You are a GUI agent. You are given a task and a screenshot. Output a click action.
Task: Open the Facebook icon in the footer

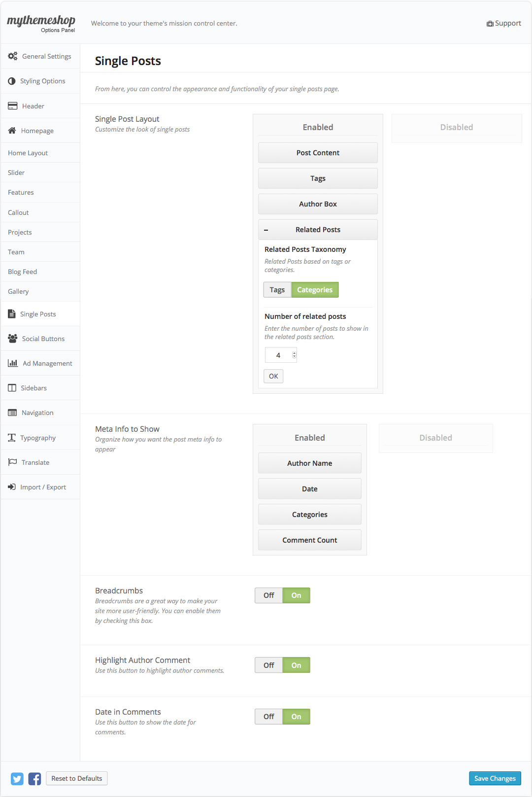[34, 778]
